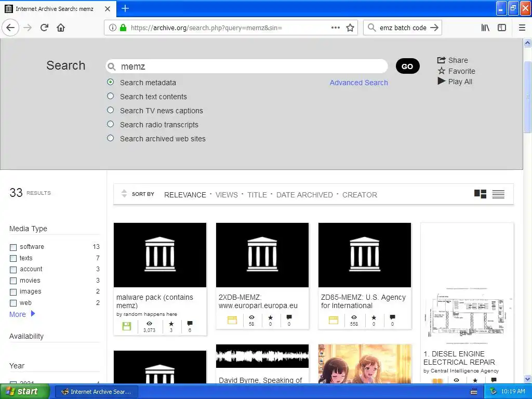Check the web media type filter
Image resolution: width=532 pixels, height=399 pixels.
tap(13, 303)
